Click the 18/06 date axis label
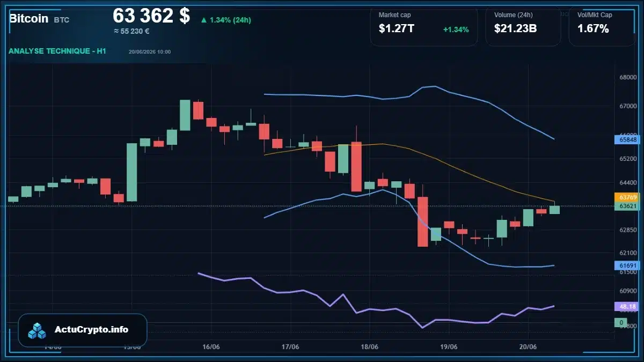The height and width of the screenshot is (362, 644). coord(370,346)
